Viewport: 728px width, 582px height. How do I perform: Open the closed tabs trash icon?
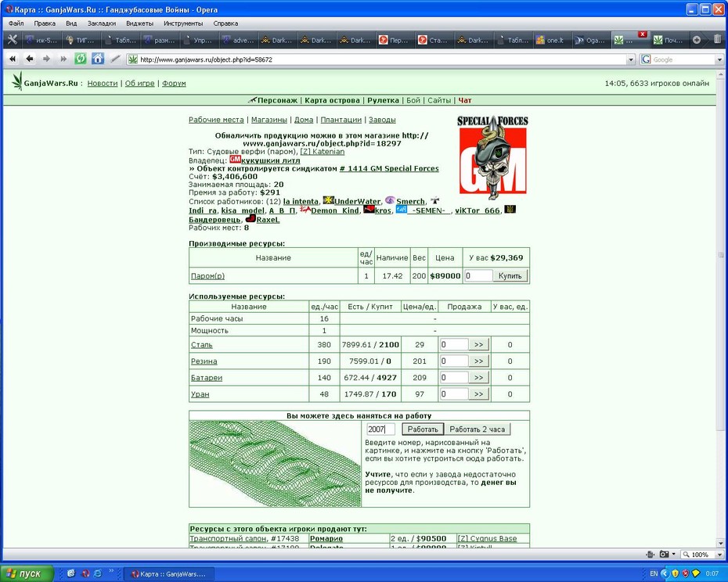(717, 40)
